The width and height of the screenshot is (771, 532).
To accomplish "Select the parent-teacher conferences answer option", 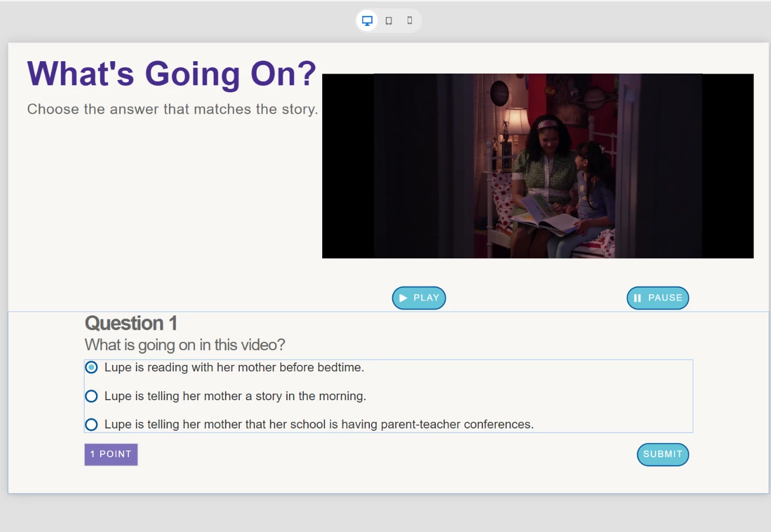I will 91,424.
